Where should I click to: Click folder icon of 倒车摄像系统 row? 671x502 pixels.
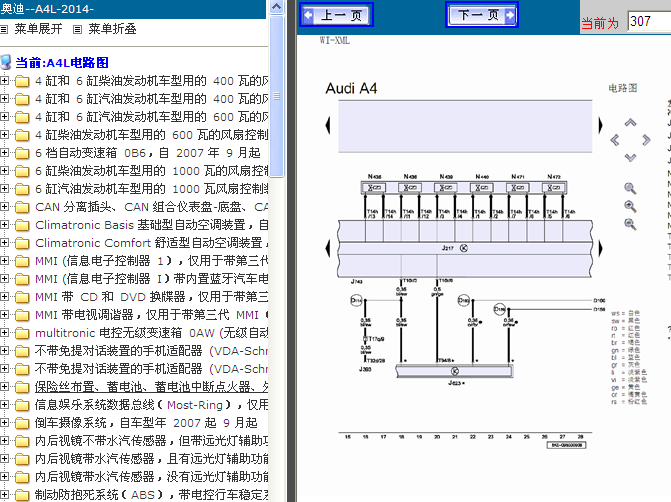[x=22, y=423]
